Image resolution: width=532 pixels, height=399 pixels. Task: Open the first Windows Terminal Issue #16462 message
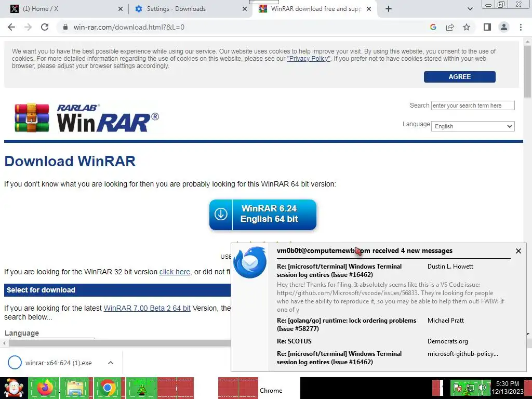(x=339, y=270)
